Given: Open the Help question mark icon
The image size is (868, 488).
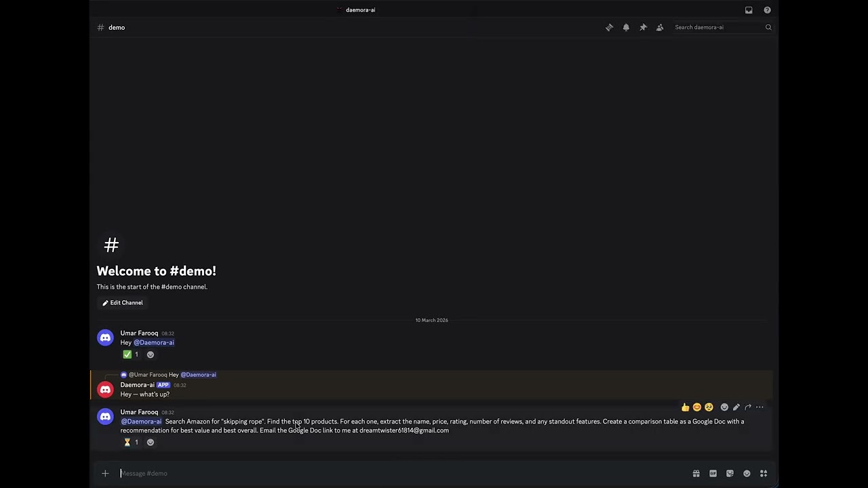Looking at the screenshot, I should click(767, 10).
